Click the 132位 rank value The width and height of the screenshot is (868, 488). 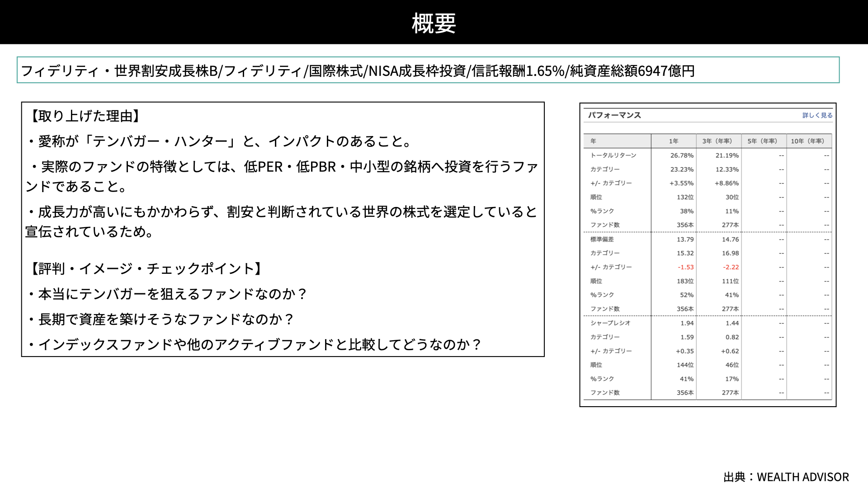[685, 197]
